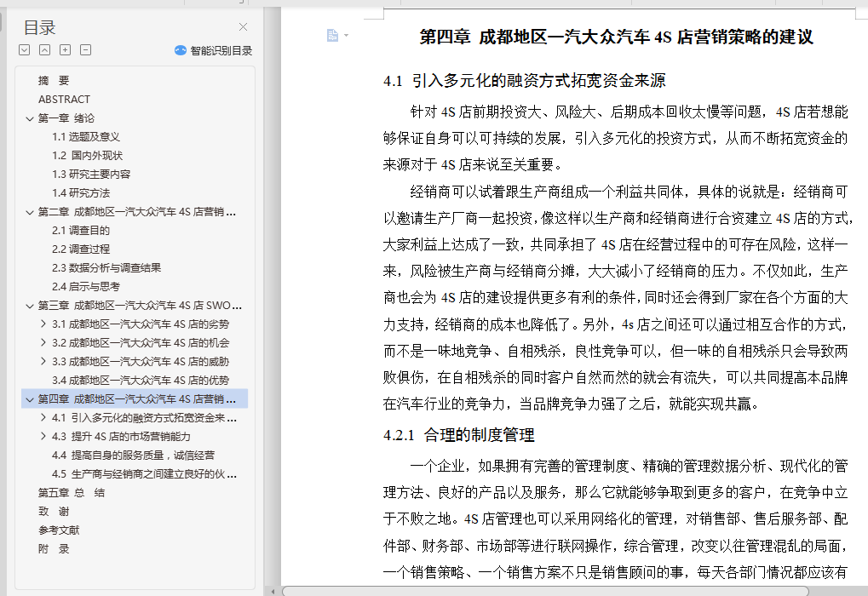Click the 第四章 chapter title in document
Screen dimensions: 868x596
[616, 37]
